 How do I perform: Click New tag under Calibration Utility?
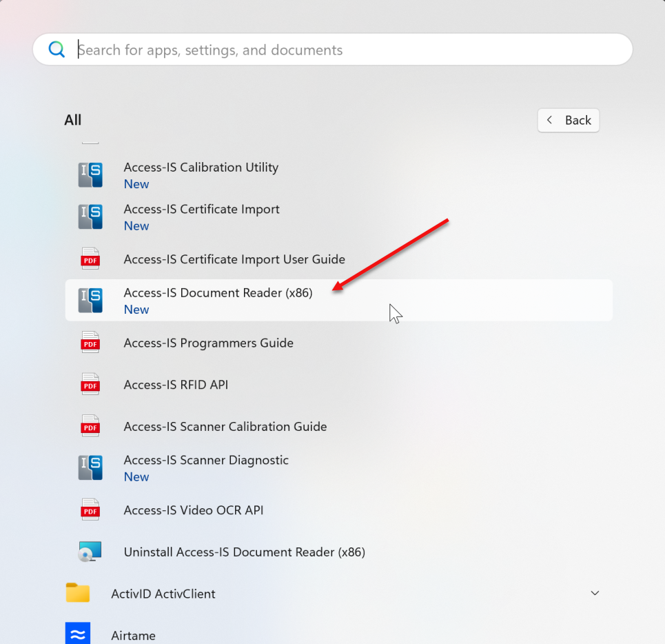(x=136, y=184)
